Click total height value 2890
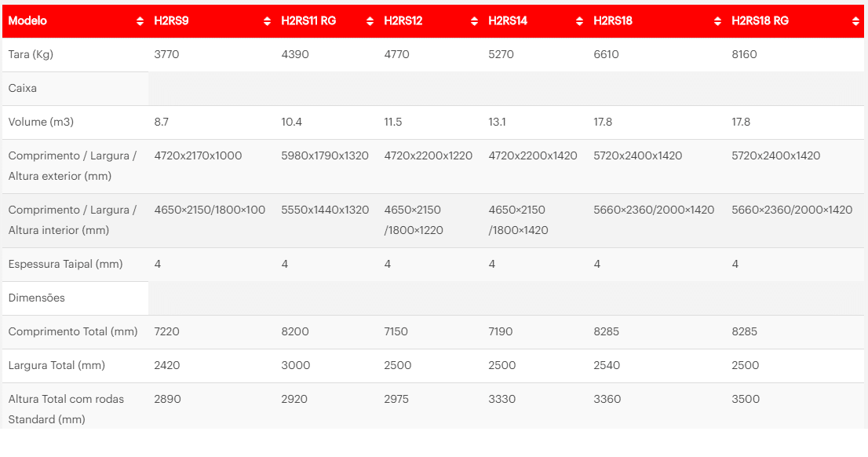The height and width of the screenshot is (457, 868). (167, 400)
